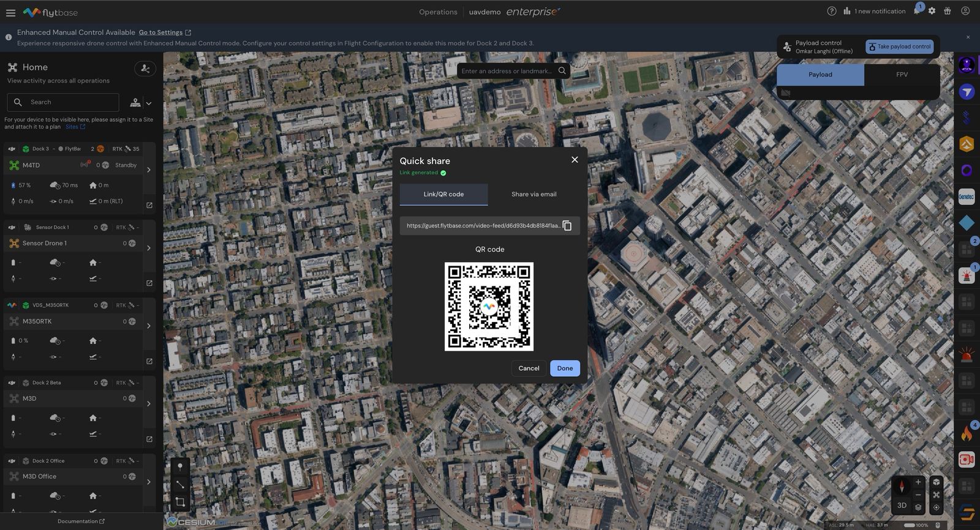Open the Genetec integration icon
Screen dimensions: 980x530
967,197
